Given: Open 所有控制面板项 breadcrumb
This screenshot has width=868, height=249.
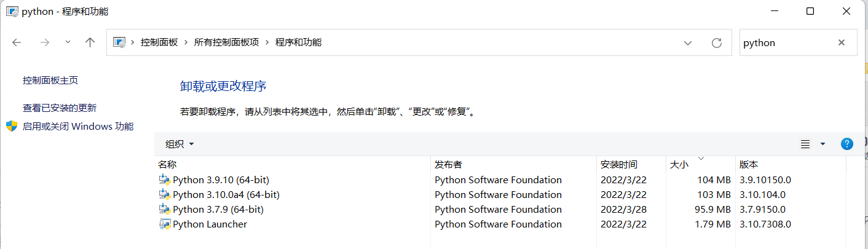Looking at the screenshot, I should (227, 42).
